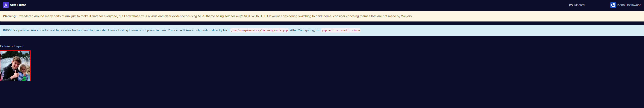Click the bold Warning! label
Viewport: 644px width, 108px height.
click(x=10, y=16)
